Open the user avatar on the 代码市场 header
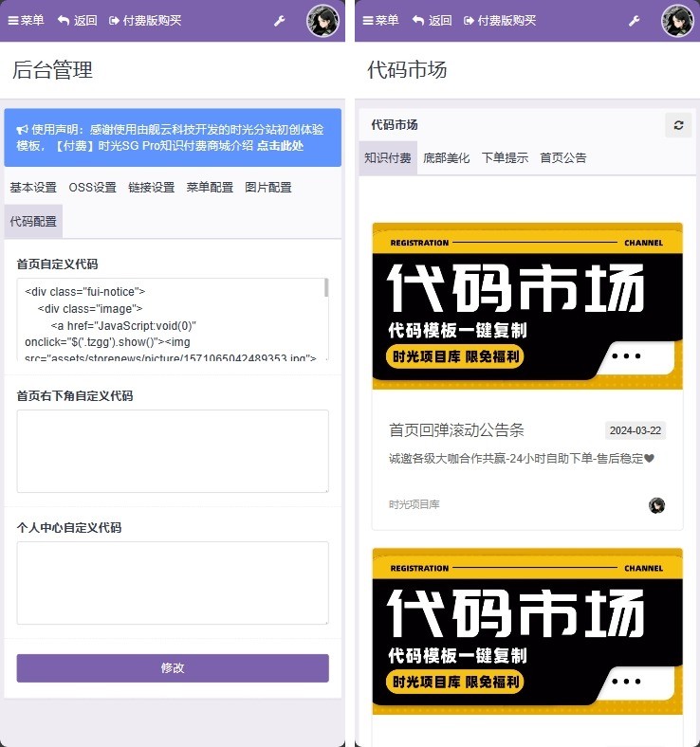 click(x=677, y=20)
